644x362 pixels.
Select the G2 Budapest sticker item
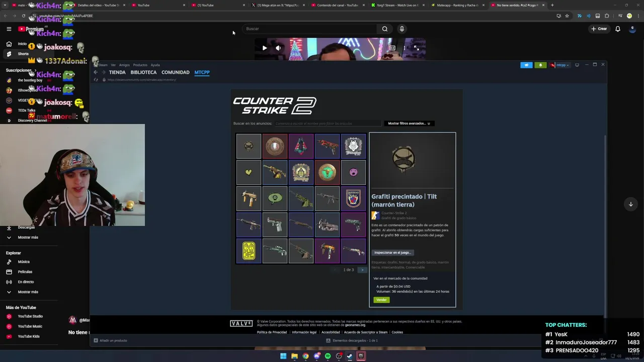click(x=353, y=146)
